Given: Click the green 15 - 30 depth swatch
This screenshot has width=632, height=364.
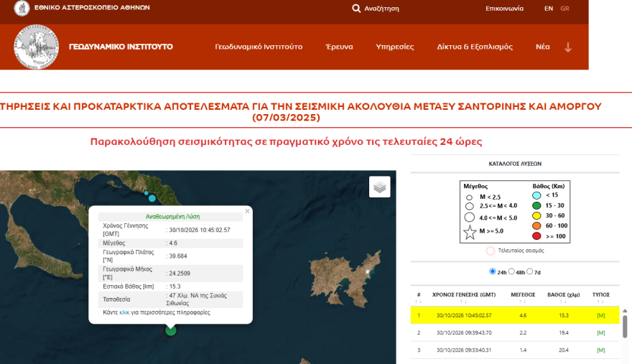Looking at the screenshot, I should pos(536,205).
